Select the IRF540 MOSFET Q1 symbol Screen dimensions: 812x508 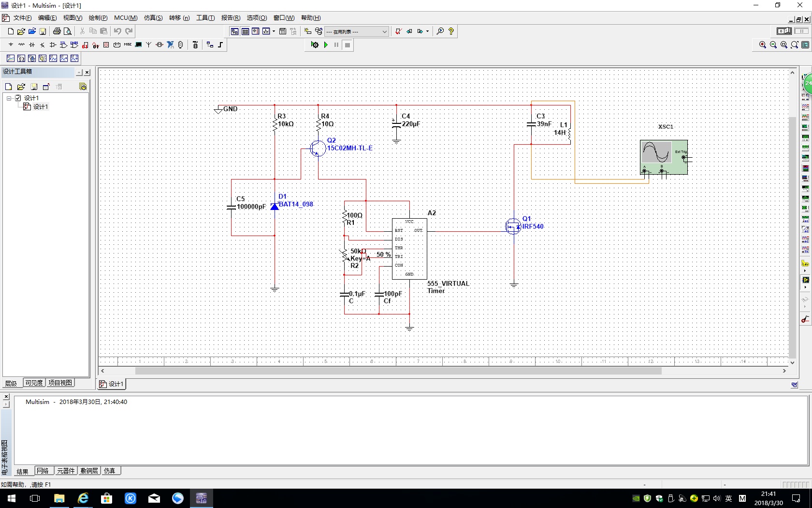pos(513,226)
